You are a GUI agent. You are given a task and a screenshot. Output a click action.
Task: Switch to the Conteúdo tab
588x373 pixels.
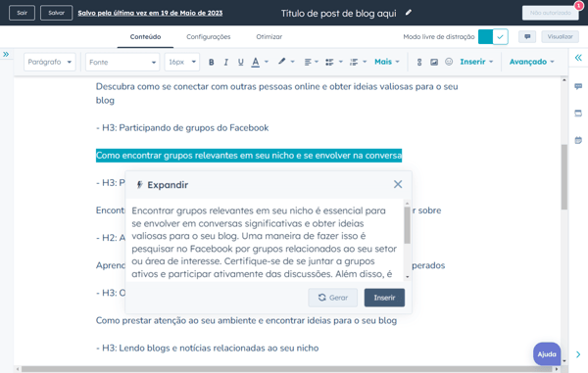145,36
